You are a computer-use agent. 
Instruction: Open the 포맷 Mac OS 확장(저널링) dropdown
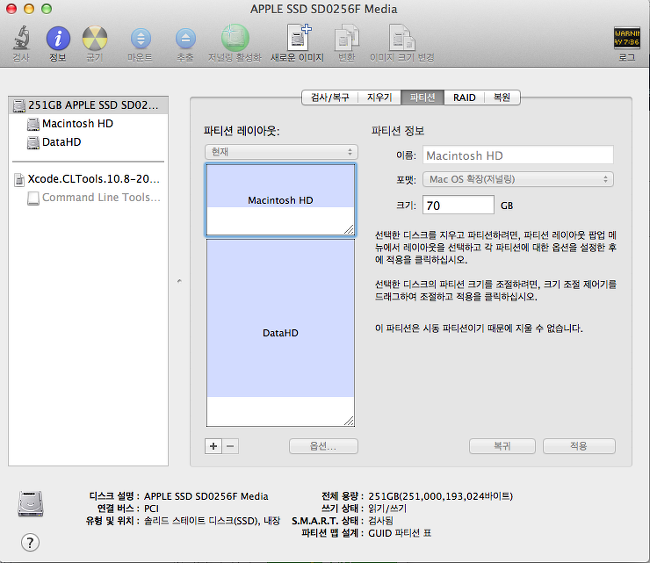[x=518, y=179]
